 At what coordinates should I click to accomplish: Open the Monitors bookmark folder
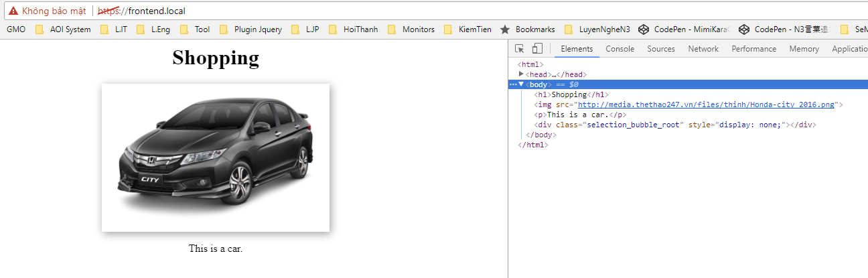(411, 29)
